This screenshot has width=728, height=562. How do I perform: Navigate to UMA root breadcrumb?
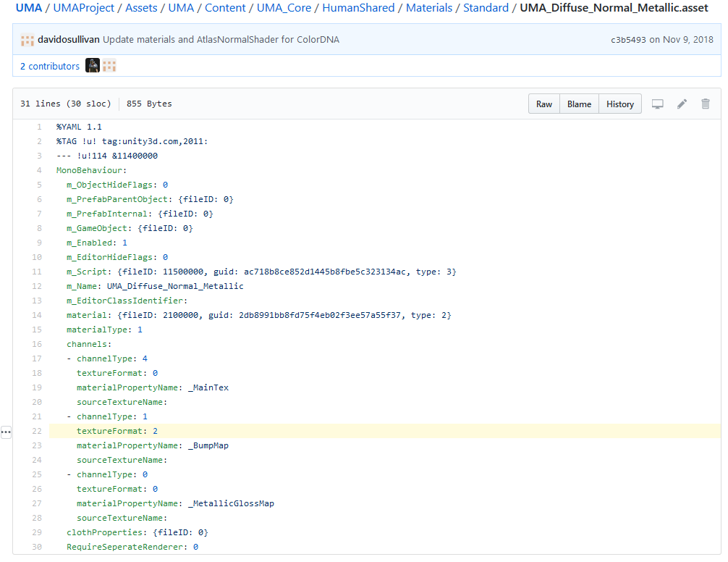(29, 8)
